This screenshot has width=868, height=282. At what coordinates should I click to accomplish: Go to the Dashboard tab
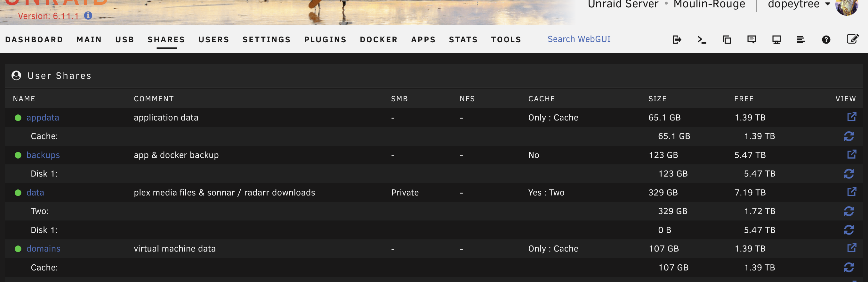tap(34, 39)
